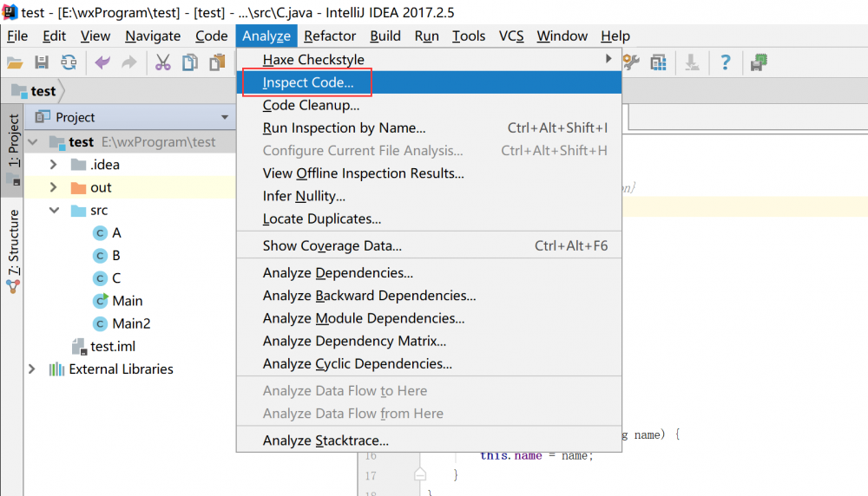Click the Redo arrow icon
868x496 pixels.
tap(129, 62)
